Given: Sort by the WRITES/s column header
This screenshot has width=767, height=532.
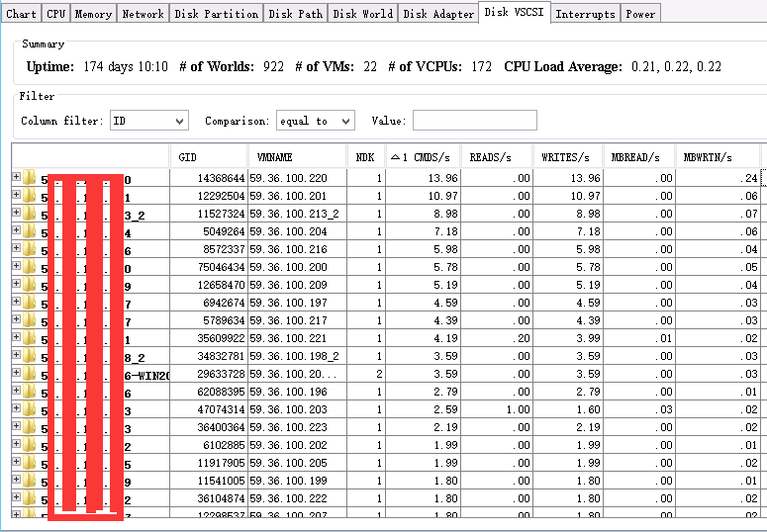Looking at the screenshot, I should point(568,157).
